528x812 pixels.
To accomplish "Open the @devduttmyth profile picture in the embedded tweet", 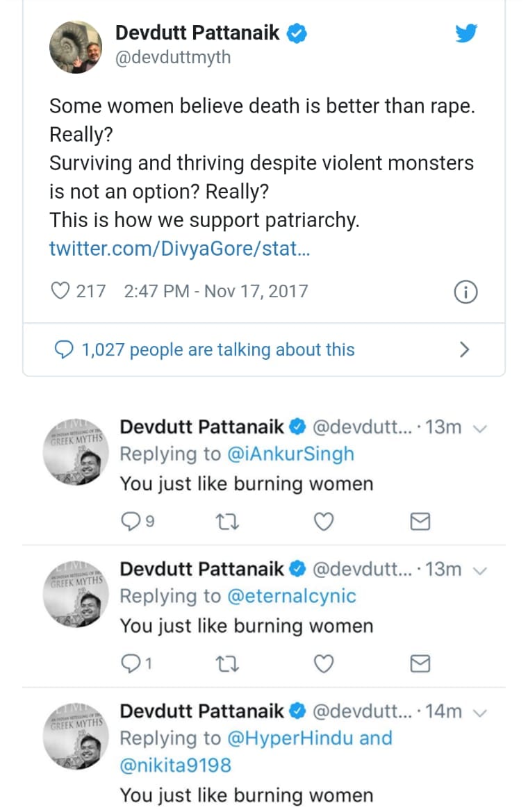I will [76, 46].
